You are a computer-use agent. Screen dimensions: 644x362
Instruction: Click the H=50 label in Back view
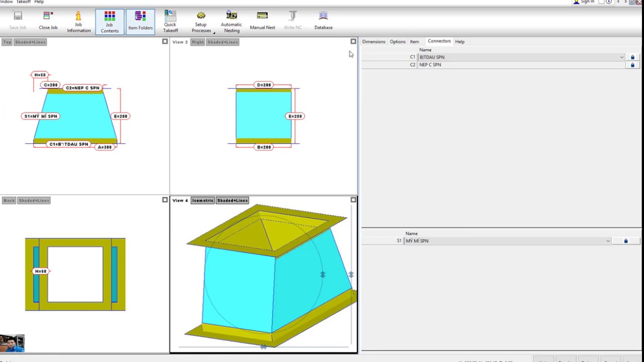40,271
